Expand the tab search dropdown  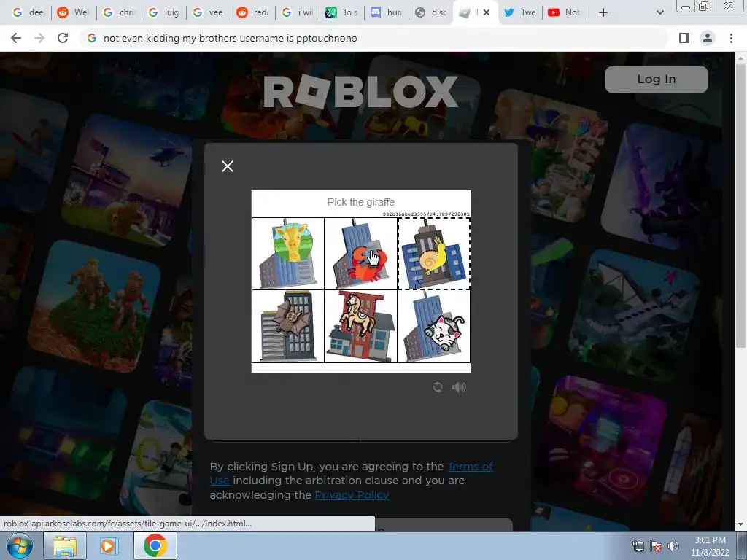(x=659, y=12)
